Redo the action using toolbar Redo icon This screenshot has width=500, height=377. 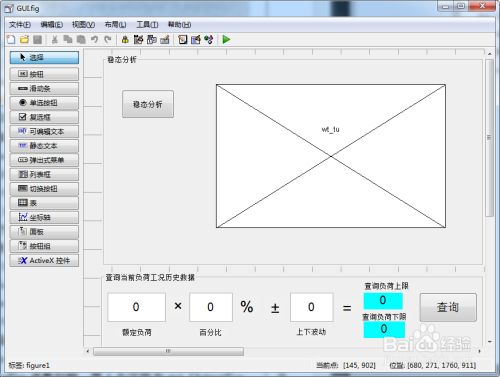click(x=107, y=40)
